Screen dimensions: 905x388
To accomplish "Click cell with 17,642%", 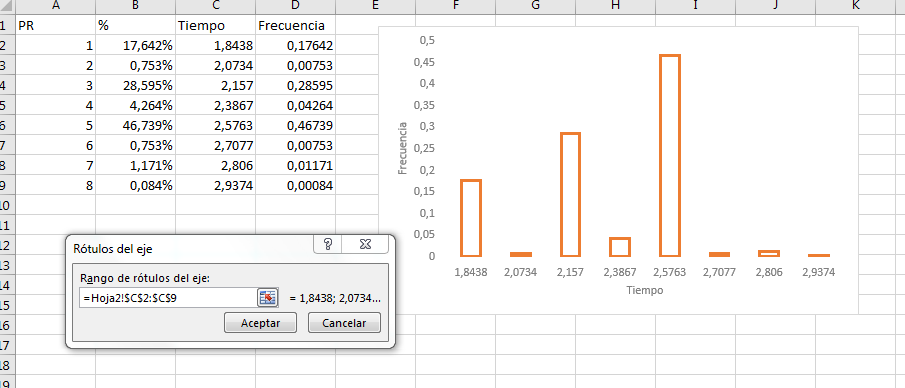I will click(x=136, y=46).
